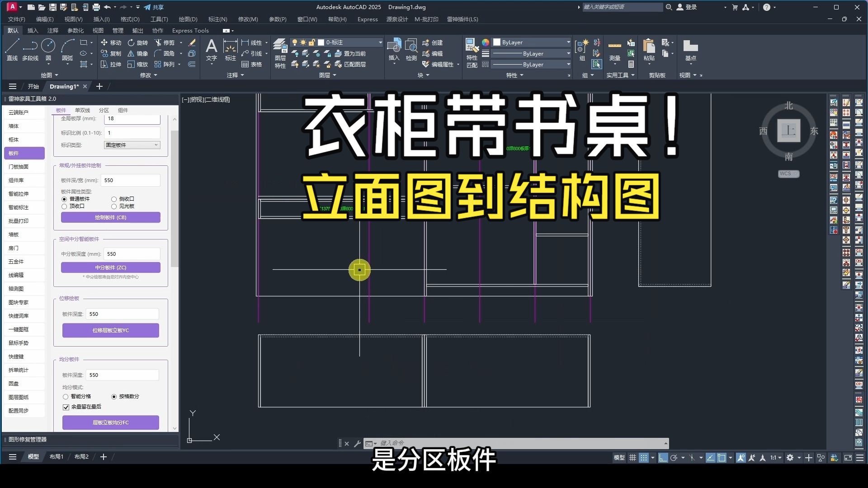Open the 文件(F) menu
The height and width of the screenshot is (488, 868).
(x=17, y=19)
